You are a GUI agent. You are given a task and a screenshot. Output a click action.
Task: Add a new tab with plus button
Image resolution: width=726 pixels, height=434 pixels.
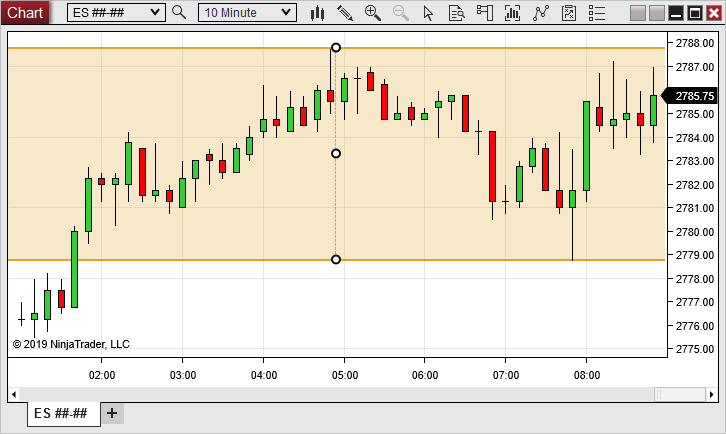[112, 413]
